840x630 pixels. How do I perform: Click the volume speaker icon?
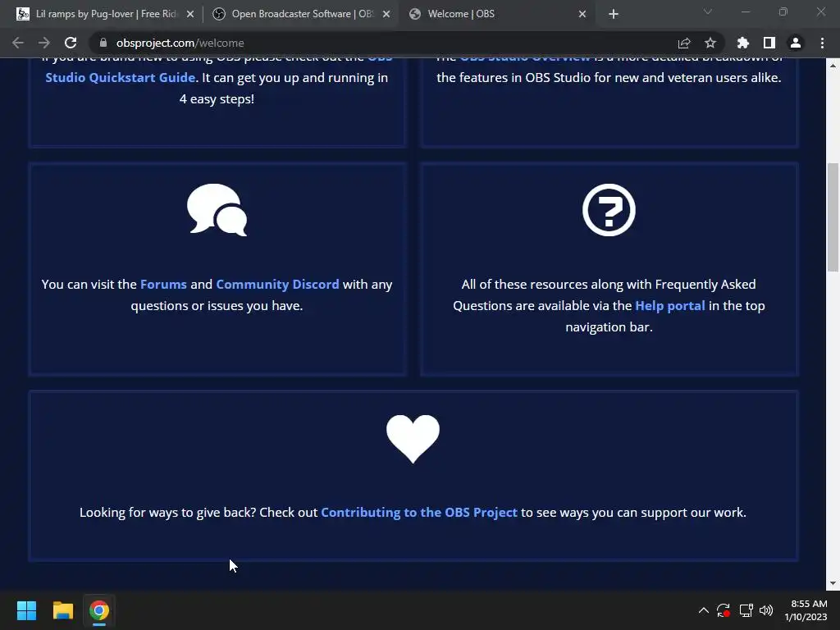[767, 610]
